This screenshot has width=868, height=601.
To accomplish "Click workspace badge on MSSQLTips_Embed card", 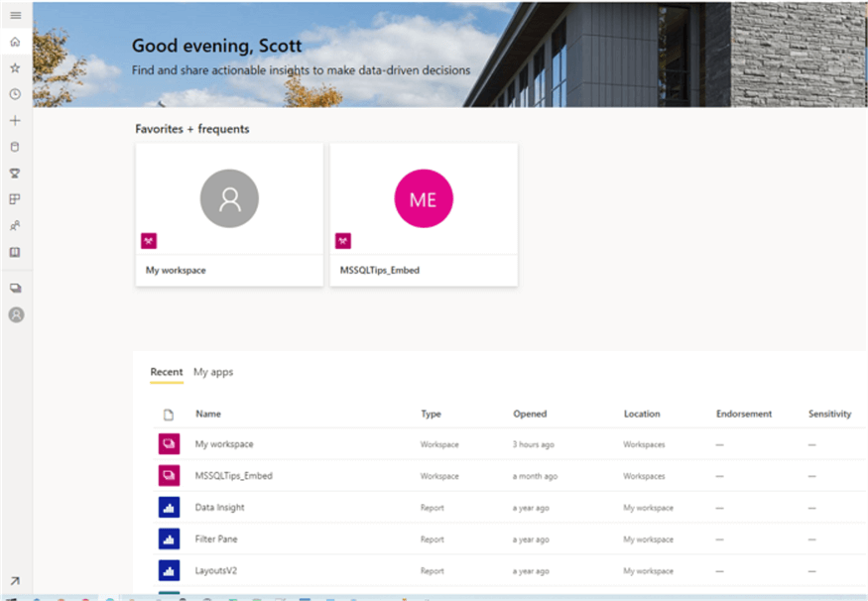I will [x=343, y=241].
